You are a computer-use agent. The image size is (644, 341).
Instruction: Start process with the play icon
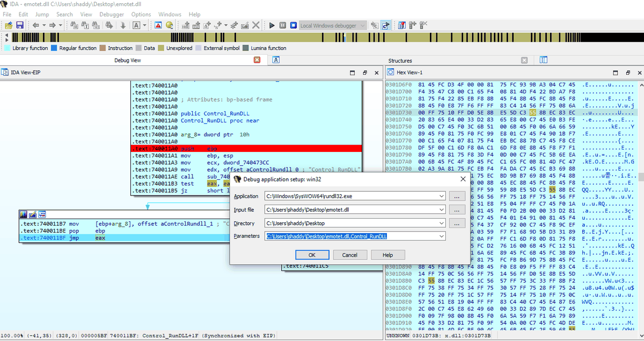(x=272, y=25)
